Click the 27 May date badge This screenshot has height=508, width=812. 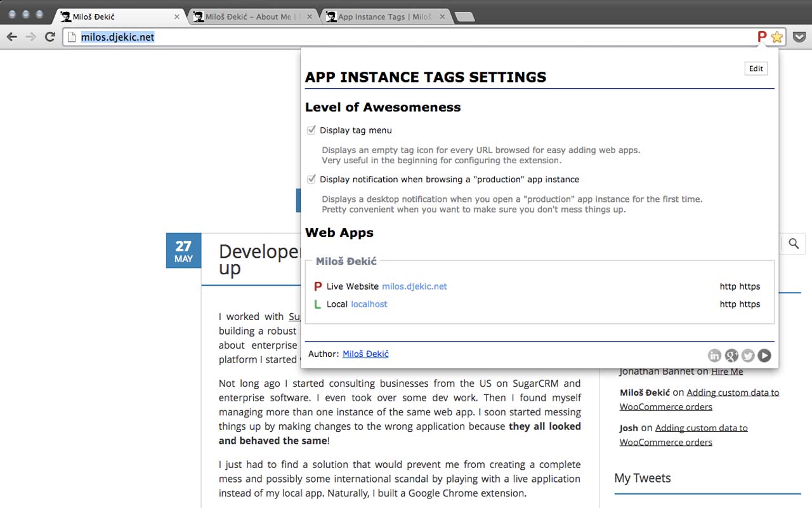(x=183, y=251)
